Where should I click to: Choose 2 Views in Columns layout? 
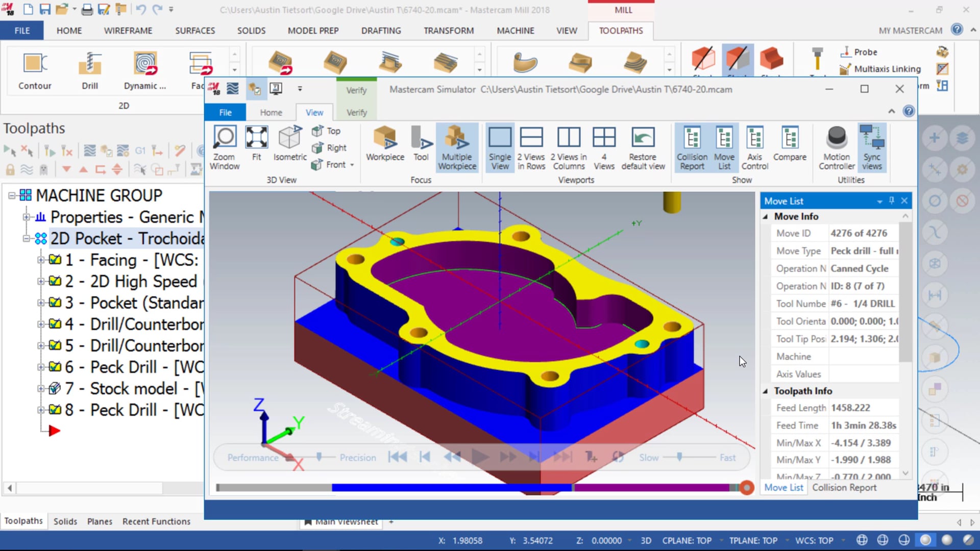coord(569,147)
